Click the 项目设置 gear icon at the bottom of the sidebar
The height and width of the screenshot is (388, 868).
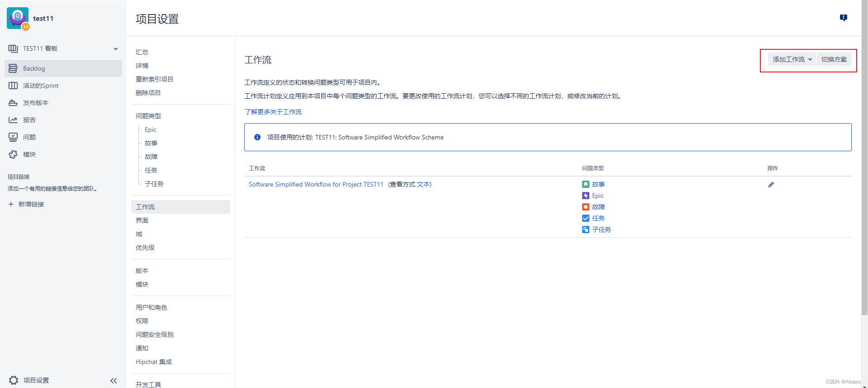pos(14,380)
